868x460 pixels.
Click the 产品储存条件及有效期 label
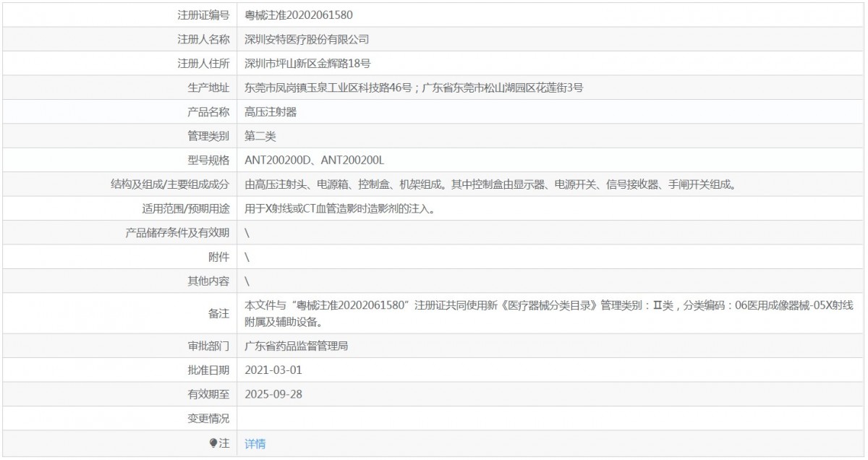[178, 232]
